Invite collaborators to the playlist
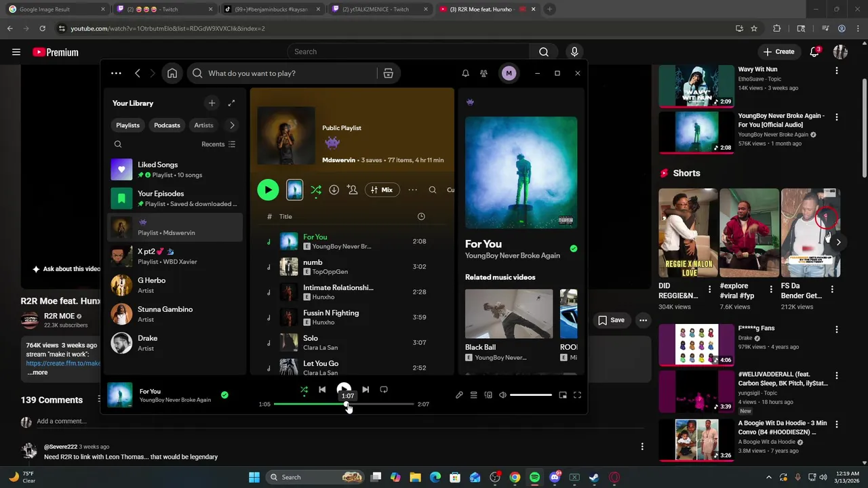 352,190
